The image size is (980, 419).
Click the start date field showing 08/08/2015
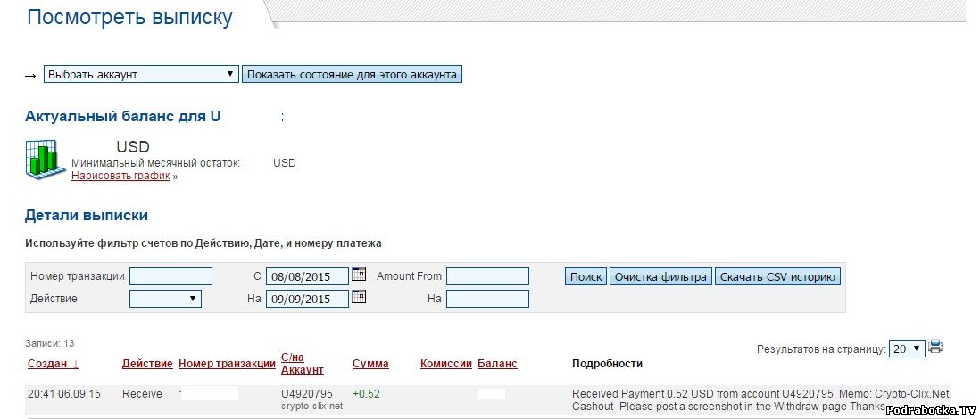click(x=307, y=276)
